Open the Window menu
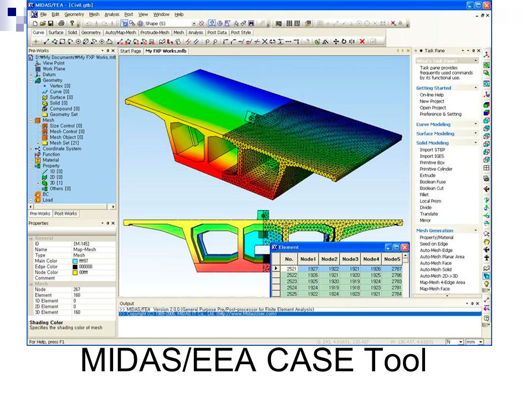Viewport: 532px width, 399px height. point(161,14)
